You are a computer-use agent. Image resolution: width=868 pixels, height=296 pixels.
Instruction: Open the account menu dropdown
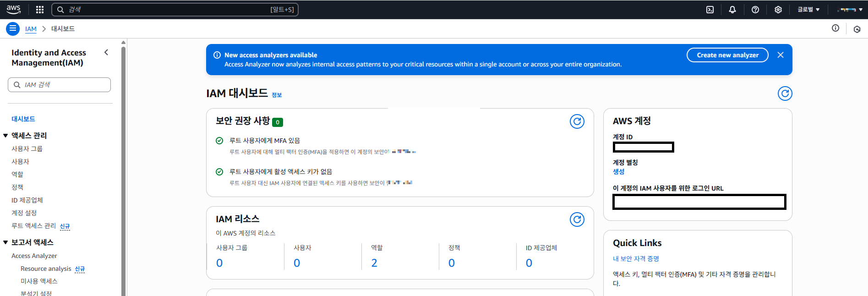coord(850,10)
